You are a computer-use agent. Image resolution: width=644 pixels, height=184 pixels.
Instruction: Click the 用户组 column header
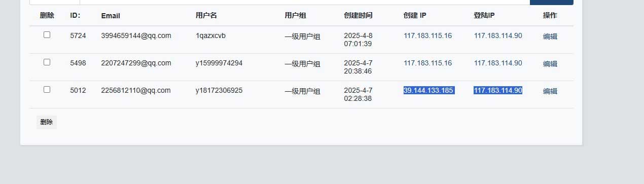(295, 16)
